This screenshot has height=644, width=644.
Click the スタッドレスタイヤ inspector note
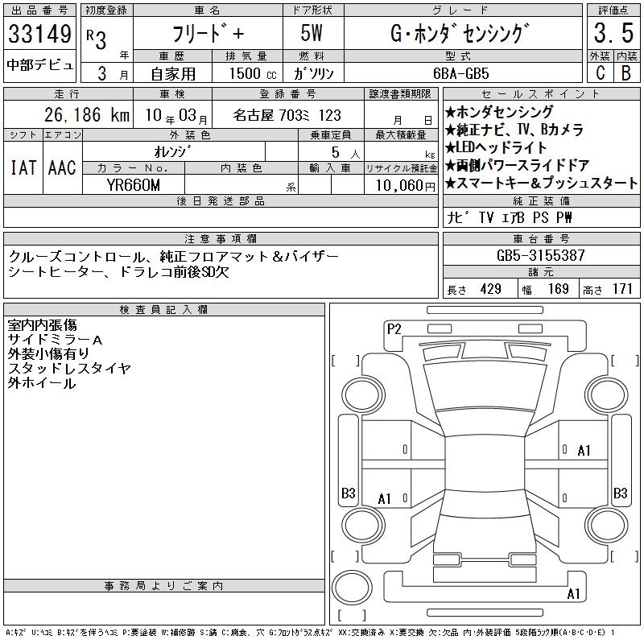coord(69,369)
